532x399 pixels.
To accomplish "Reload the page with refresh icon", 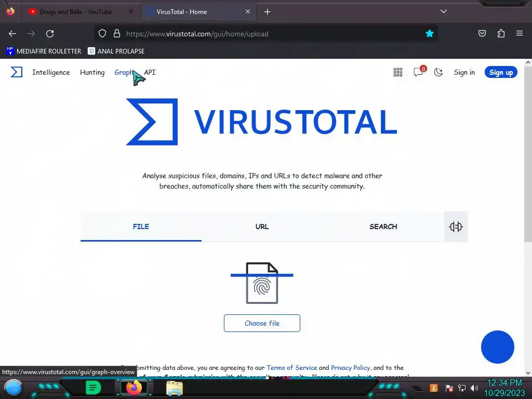I will (x=50, y=34).
